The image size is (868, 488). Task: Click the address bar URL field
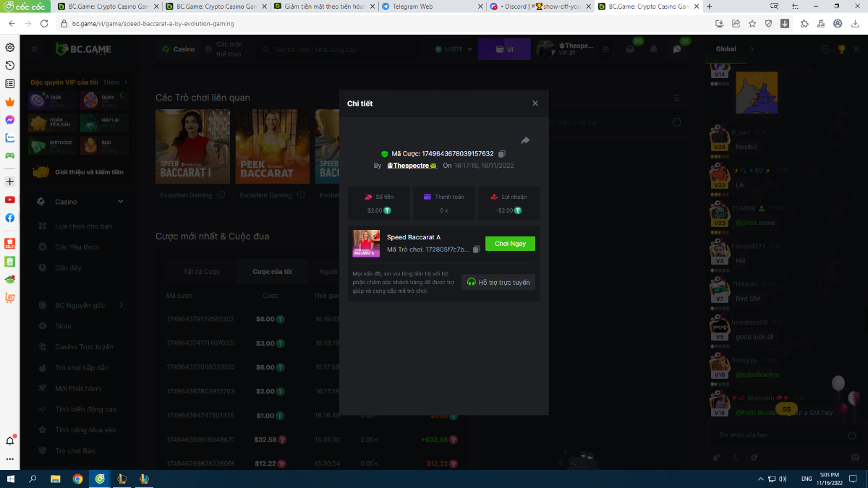click(362, 23)
